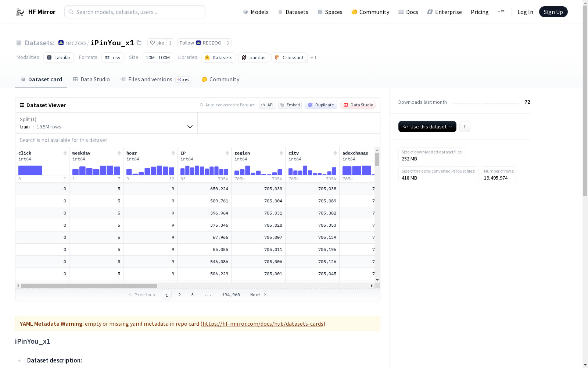Click the IP value 650,224 cell
The height and width of the screenshot is (368, 588).
coord(204,189)
